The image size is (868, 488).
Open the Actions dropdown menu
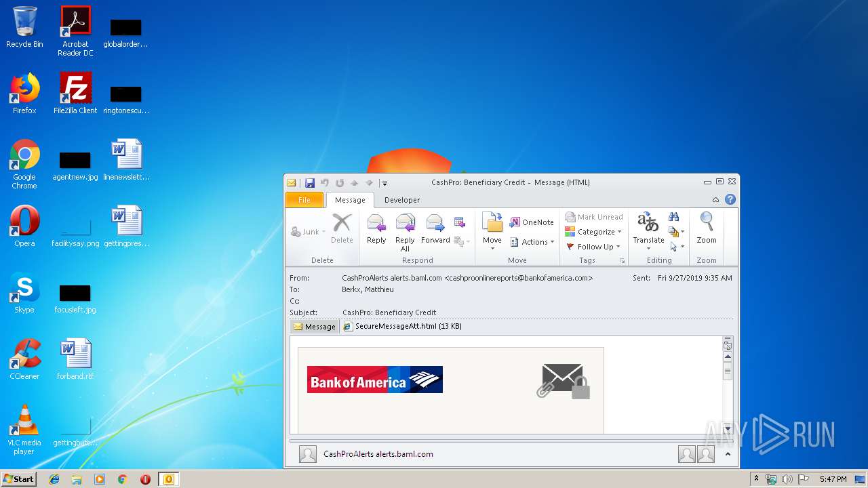pyautogui.click(x=532, y=242)
